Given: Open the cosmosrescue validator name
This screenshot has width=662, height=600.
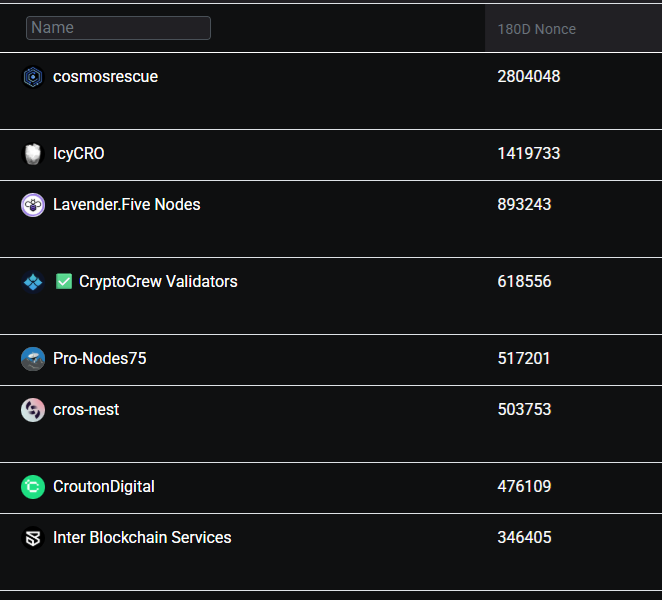Looking at the screenshot, I should point(106,77).
